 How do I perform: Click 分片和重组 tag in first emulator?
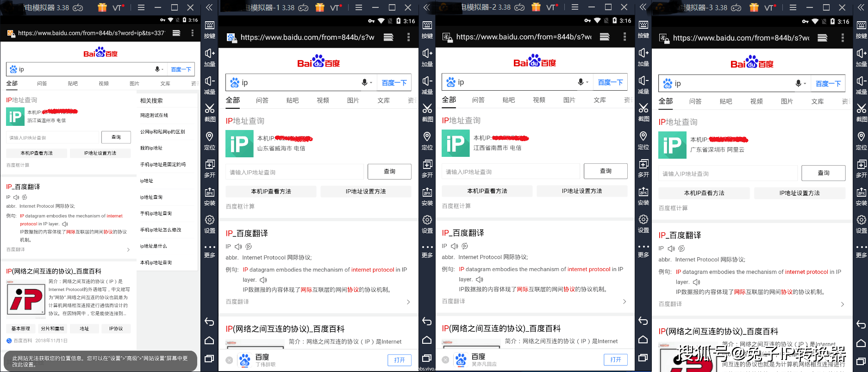pyautogui.click(x=52, y=329)
